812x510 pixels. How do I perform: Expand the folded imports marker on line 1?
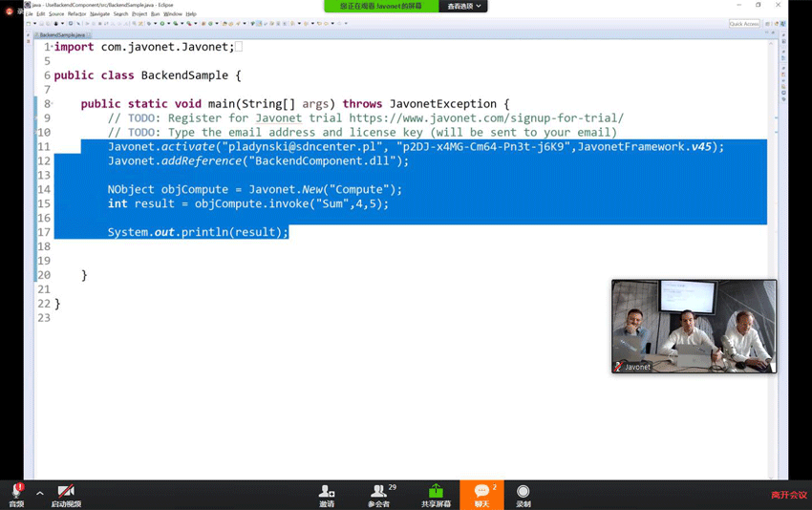(52, 47)
